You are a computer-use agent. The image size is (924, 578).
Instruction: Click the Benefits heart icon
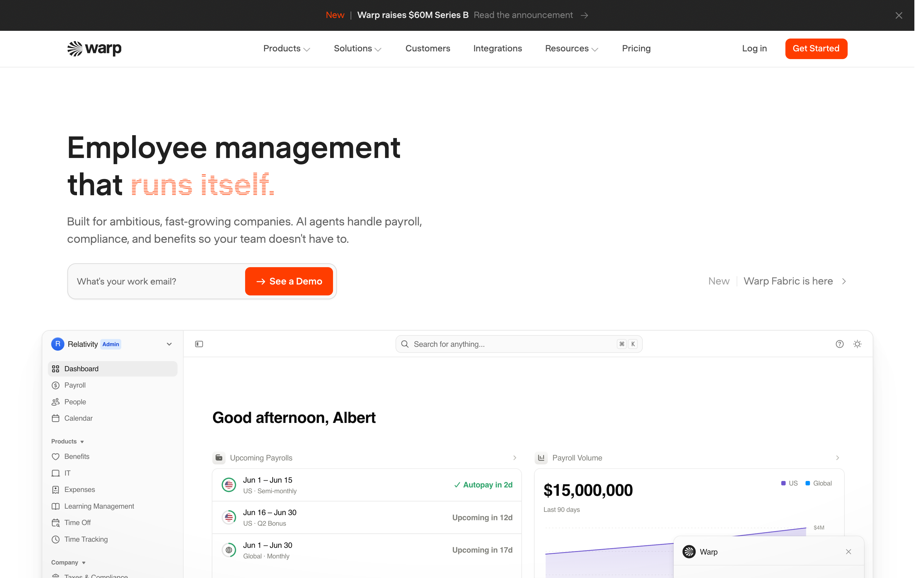pos(56,456)
